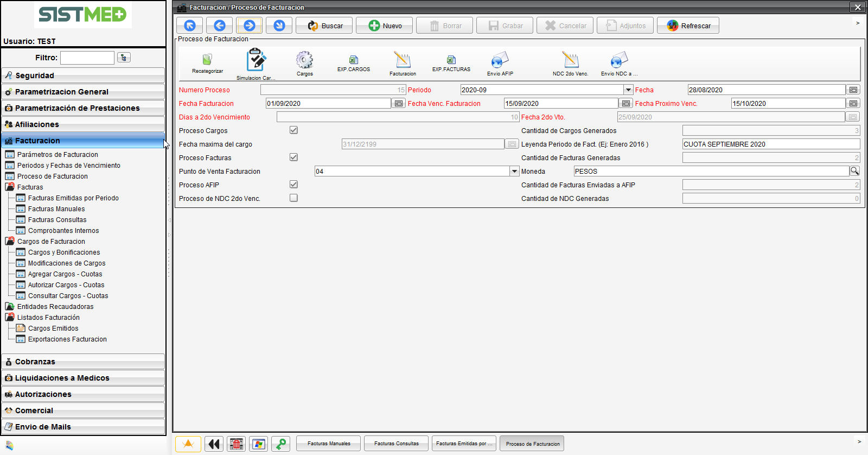Launch the Facturacion process icon
The width and height of the screenshot is (868, 455).
(403, 60)
